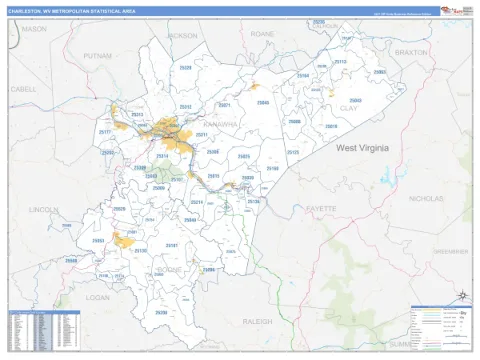Click ZIP code 25311

(x=201, y=135)
